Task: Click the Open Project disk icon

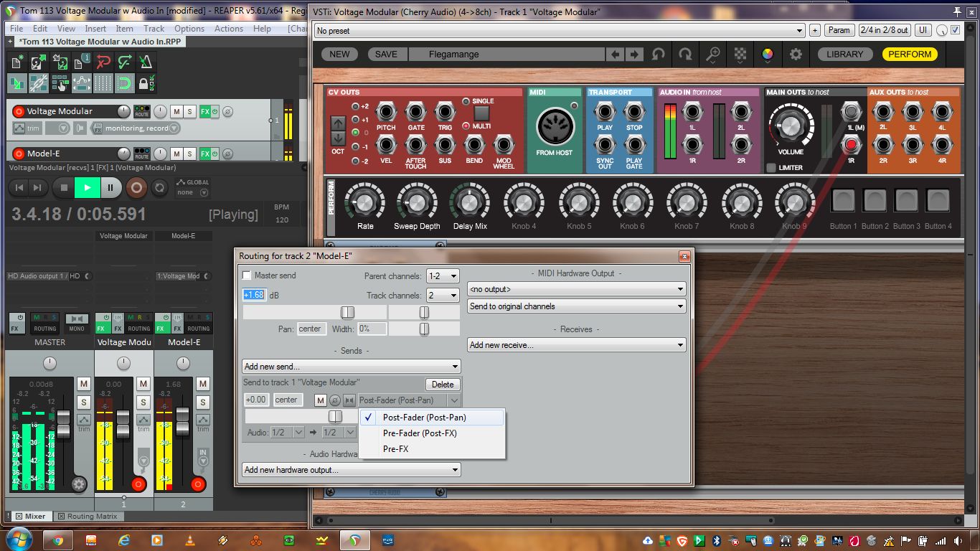Action: [38, 62]
